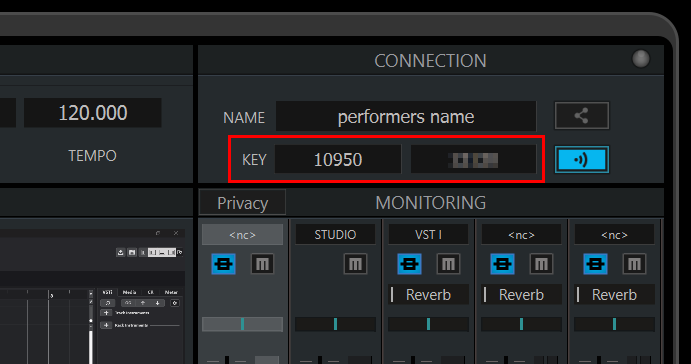Mute the last <nc> monitoring channel
The image size is (691, 364).
coord(634,264)
